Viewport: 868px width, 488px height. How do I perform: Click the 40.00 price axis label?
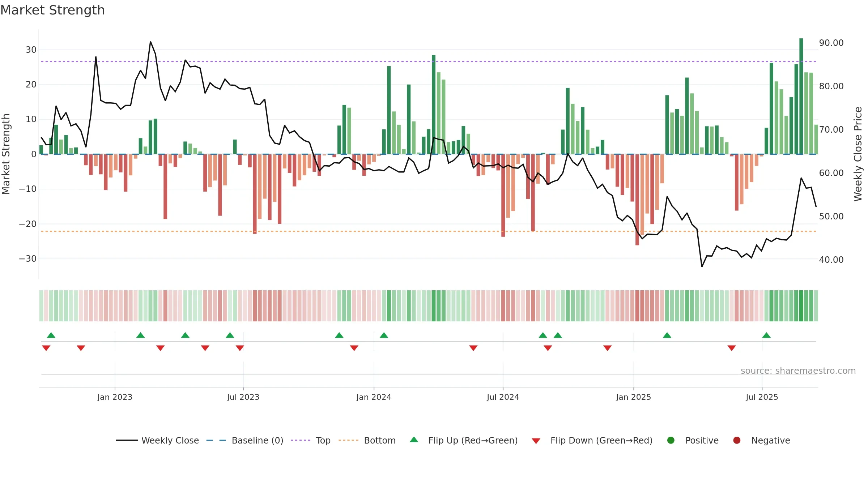point(831,260)
